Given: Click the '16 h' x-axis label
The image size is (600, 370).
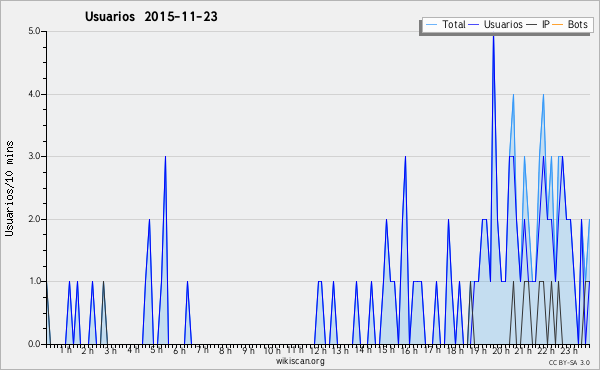Looking at the screenshot, I should click(409, 350).
